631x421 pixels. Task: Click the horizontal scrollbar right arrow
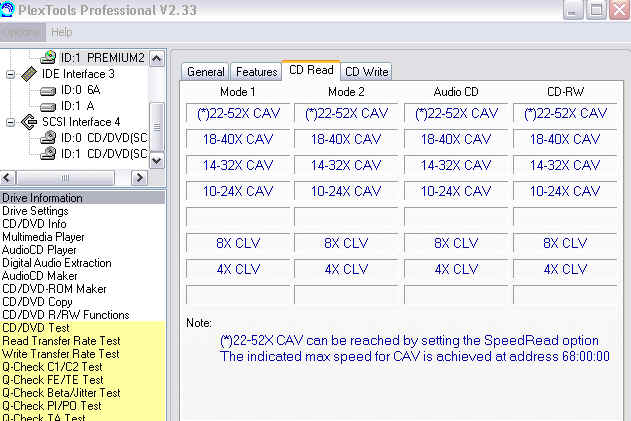point(139,177)
